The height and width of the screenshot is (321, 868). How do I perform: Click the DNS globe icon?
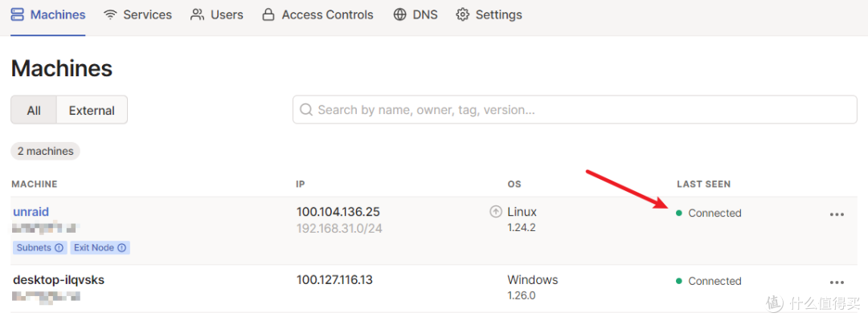point(399,15)
